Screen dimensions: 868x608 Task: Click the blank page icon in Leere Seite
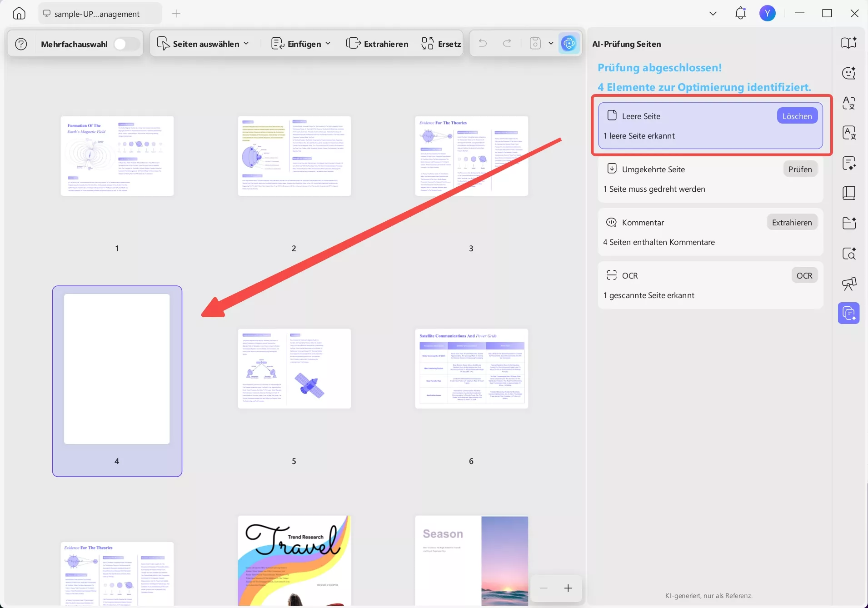[612, 115]
